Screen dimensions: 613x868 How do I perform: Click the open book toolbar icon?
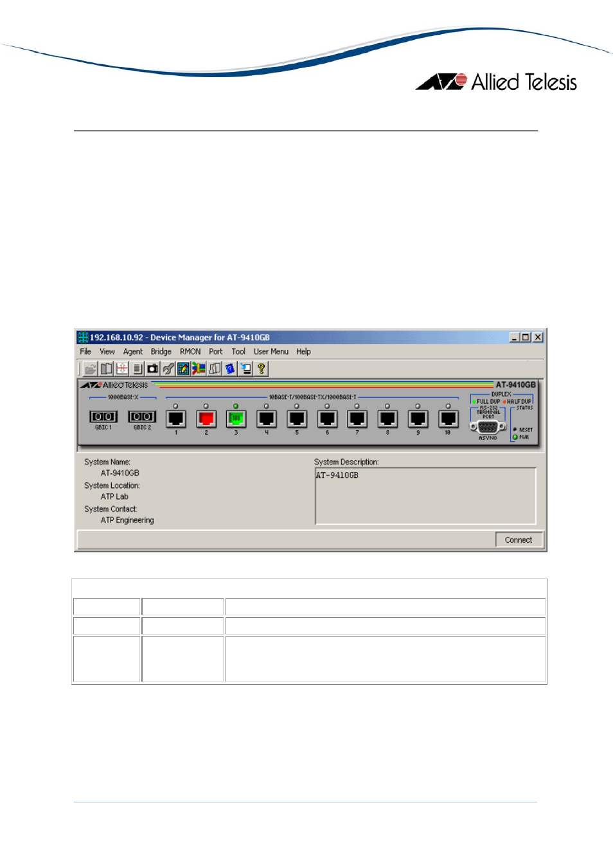106,368
